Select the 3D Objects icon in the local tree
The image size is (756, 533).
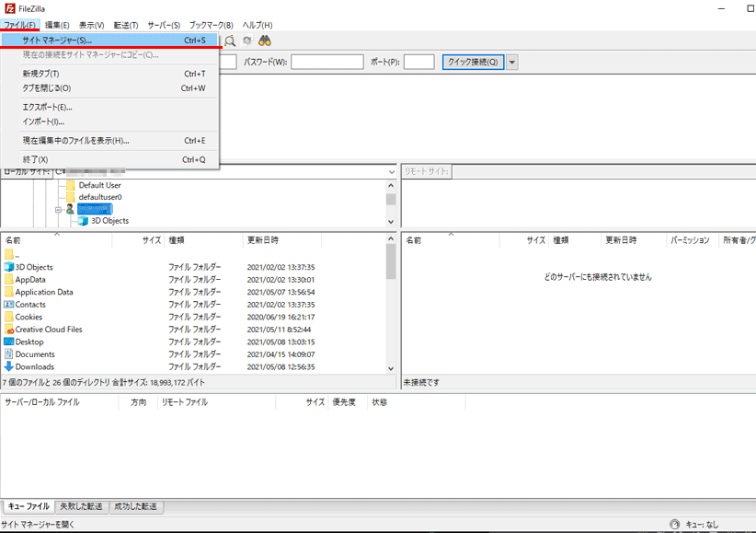pyautogui.click(x=83, y=221)
